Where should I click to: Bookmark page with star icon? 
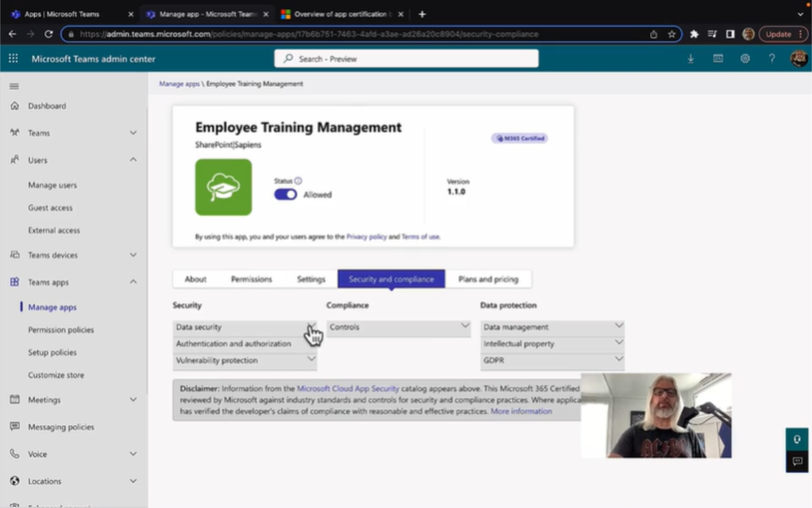(671, 34)
